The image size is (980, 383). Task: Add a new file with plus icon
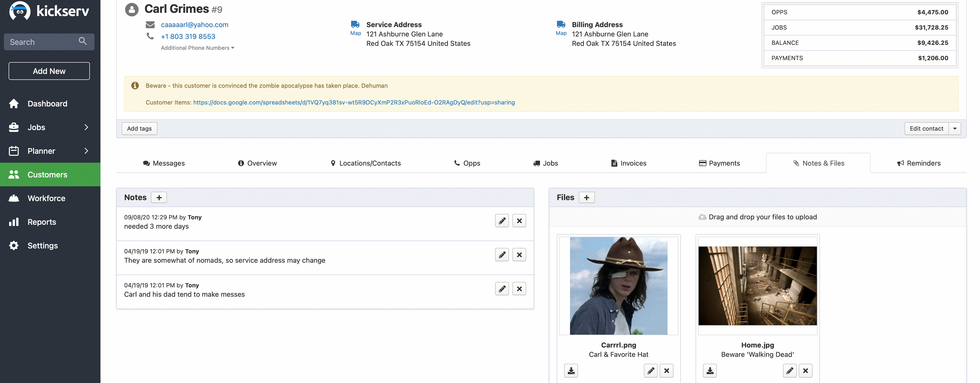click(586, 198)
